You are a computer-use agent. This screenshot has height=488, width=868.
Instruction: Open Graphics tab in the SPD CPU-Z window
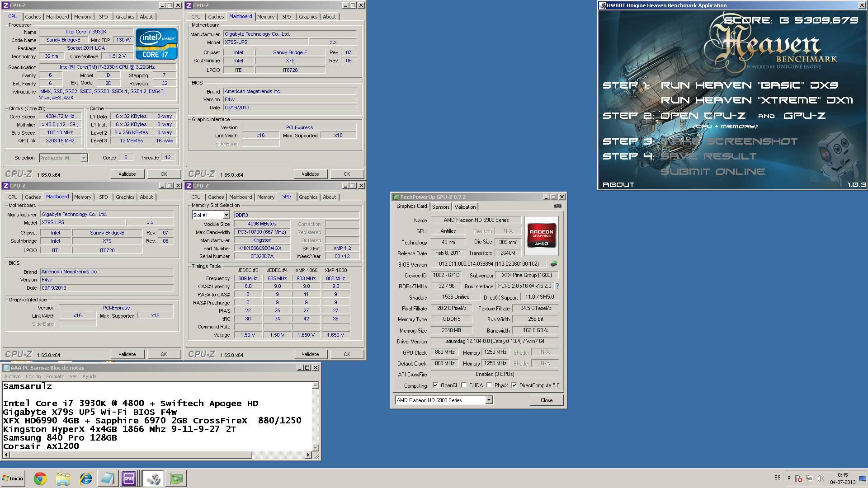(308, 197)
